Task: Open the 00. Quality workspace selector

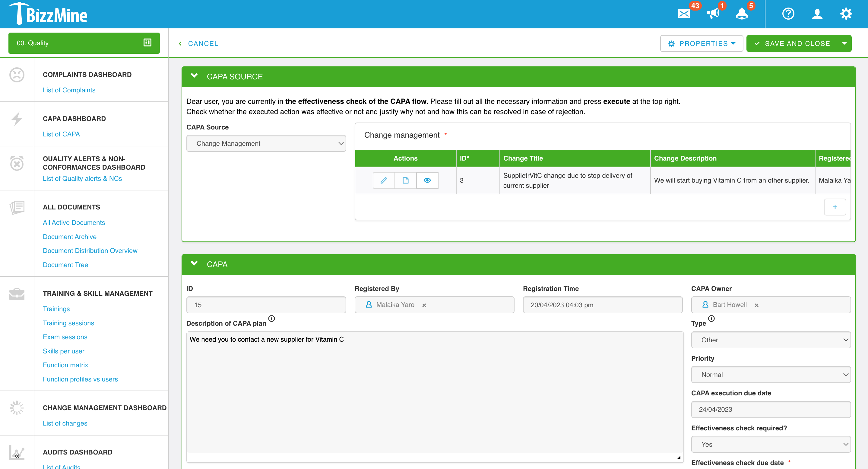Action: point(84,43)
